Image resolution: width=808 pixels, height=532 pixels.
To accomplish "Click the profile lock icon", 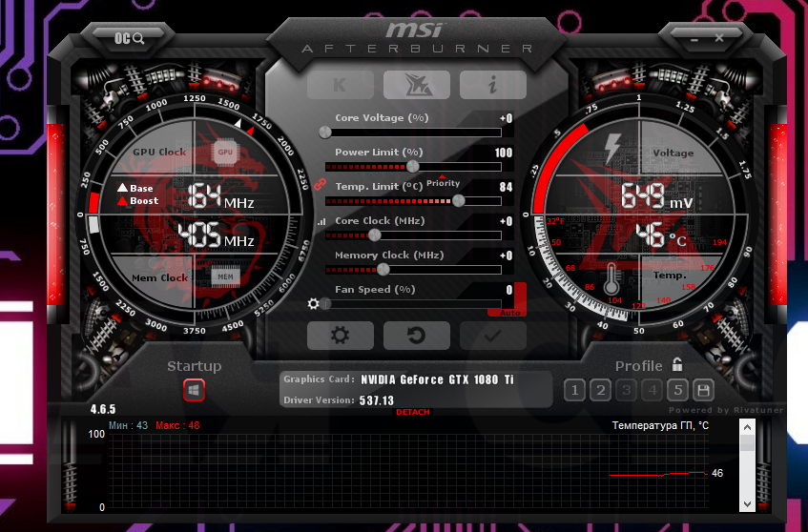I will (677, 364).
